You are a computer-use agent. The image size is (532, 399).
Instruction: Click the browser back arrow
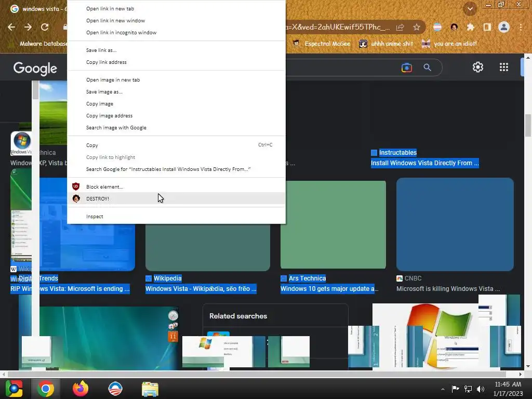point(11,27)
